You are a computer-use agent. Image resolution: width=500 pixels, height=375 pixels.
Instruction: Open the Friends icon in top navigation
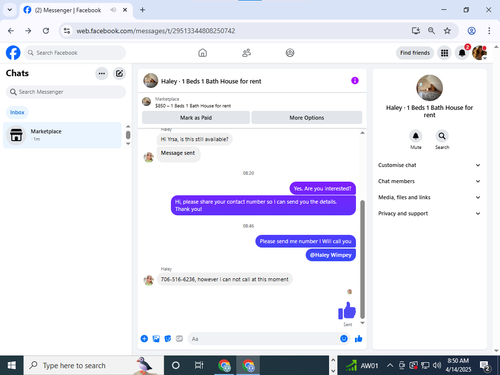point(246,53)
